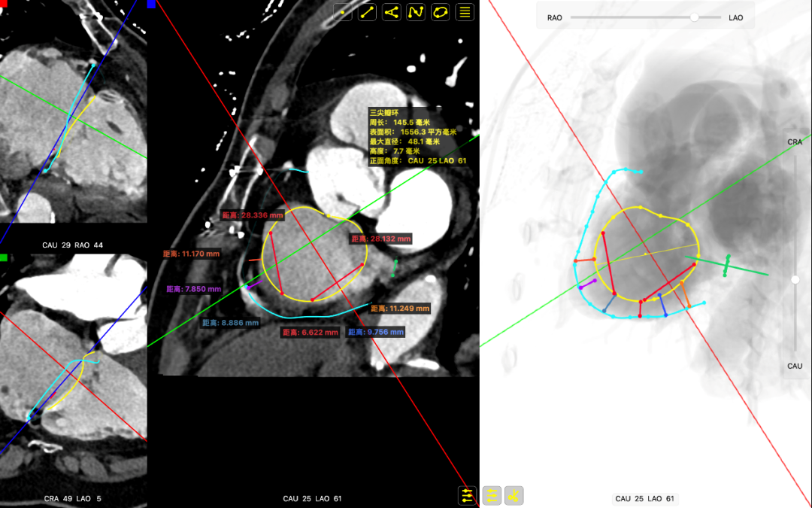Select the 8.886 mm distance label
The height and width of the screenshot is (508, 812).
click(x=231, y=322)
